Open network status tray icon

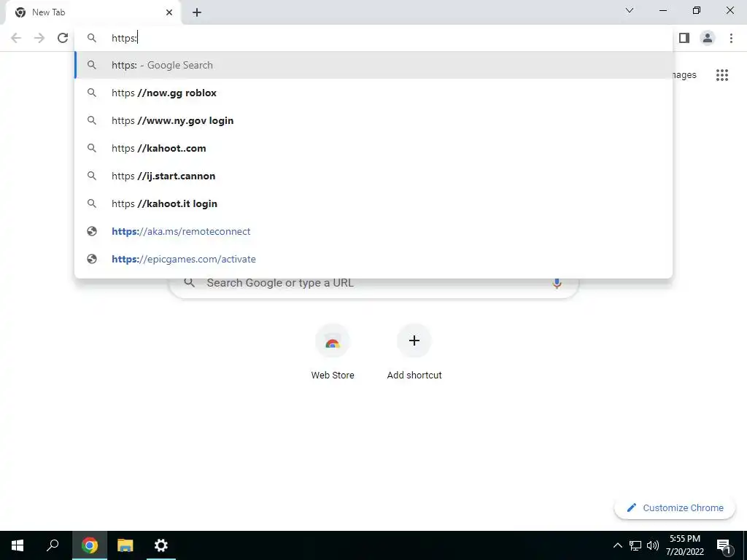(x=635, y=545)
